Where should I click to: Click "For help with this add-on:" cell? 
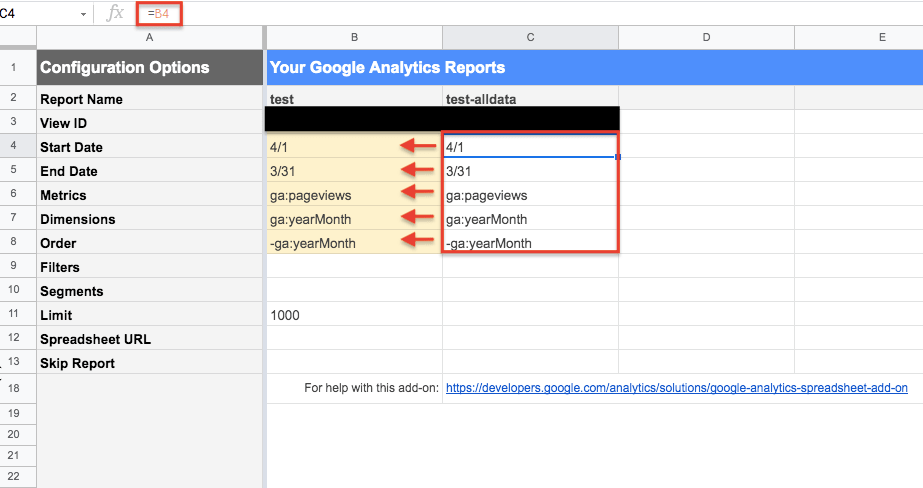click(354, 388)
